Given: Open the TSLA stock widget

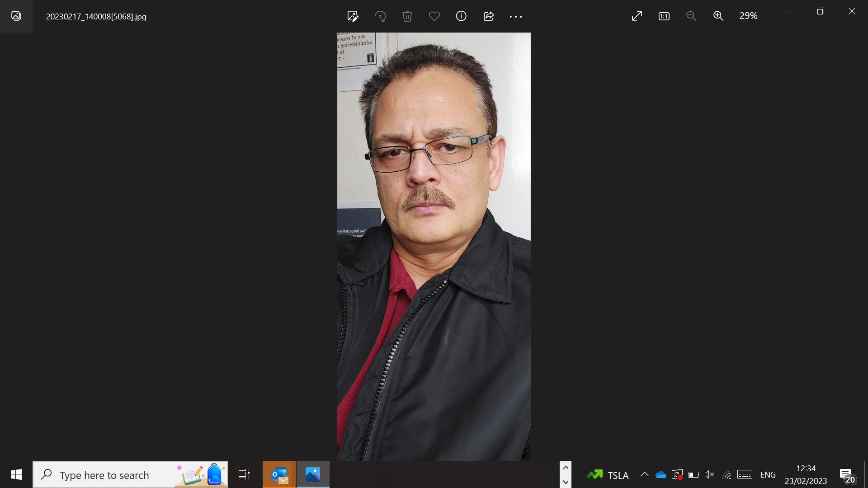Looking at the screenshot, I should pos(608,475).
